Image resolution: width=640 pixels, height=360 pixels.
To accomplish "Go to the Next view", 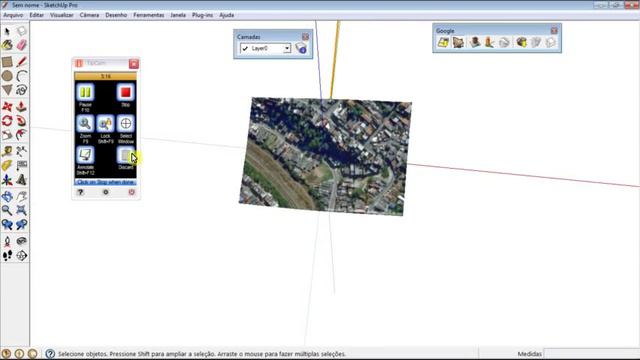I will [22, 224].
